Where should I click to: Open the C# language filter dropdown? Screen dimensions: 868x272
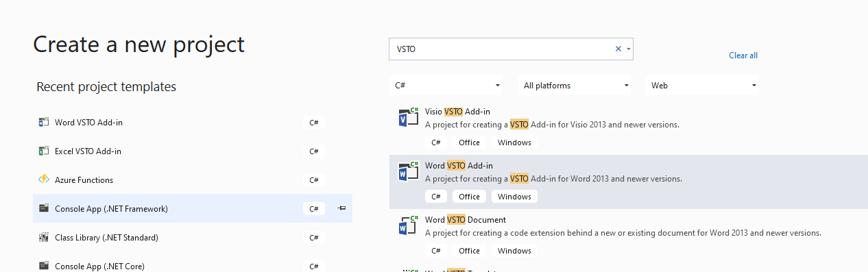446,86
